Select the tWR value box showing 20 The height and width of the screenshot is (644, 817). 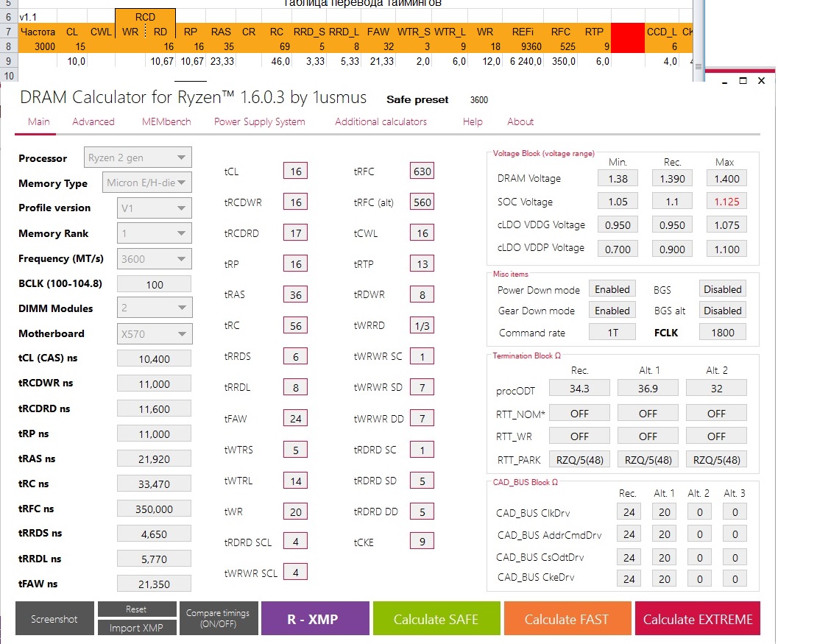[295, 512]
